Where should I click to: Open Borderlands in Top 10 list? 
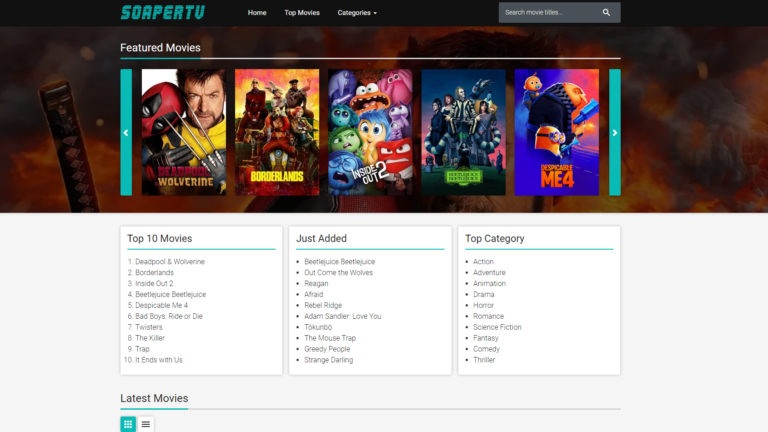click(x=154, y=272)
